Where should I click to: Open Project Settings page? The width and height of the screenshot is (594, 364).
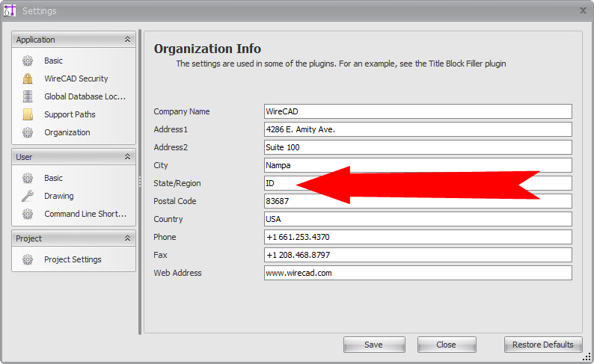pyautogui.click(x=73, y=259)
